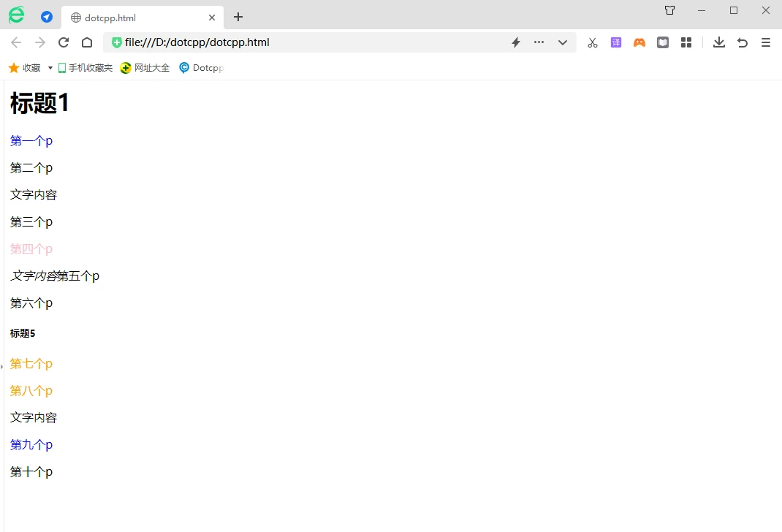Click the paragraph 第二个p

pos(31,168)
